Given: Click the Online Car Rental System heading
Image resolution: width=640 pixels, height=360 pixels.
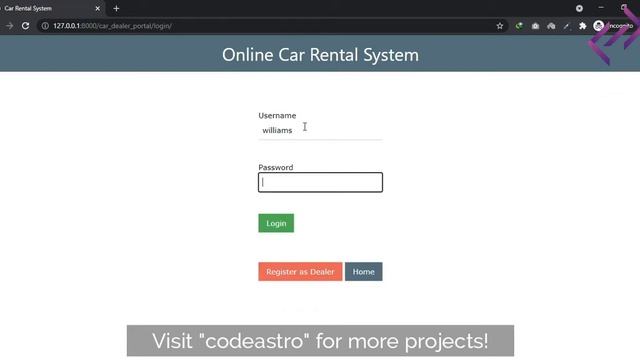Looking at the screenshot, I should [320, 55].
